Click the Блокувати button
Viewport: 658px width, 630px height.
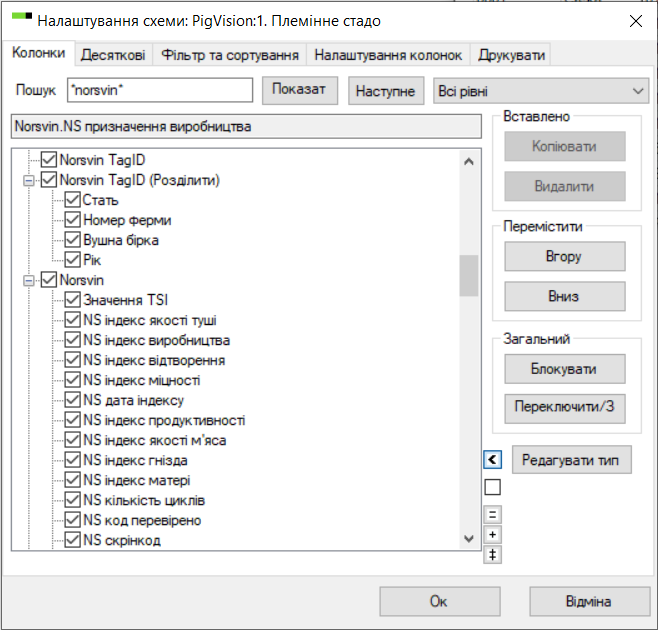tap(565, 369)
